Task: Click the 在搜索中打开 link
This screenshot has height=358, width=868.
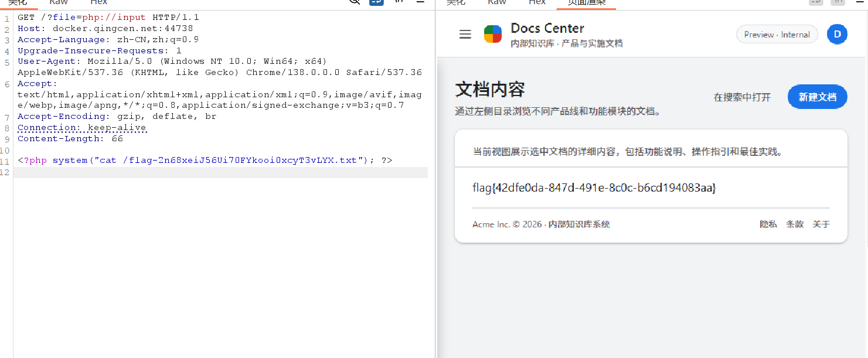Action: [x=742, y=97]
